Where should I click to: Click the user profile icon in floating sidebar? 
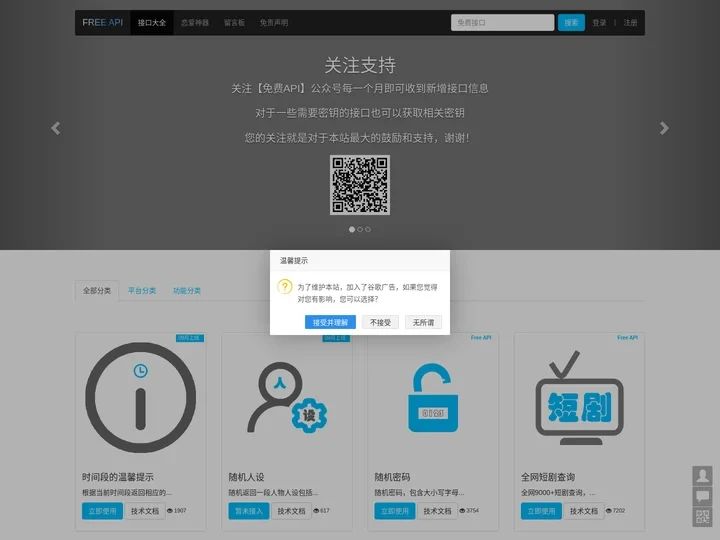(x=703, y=476)
